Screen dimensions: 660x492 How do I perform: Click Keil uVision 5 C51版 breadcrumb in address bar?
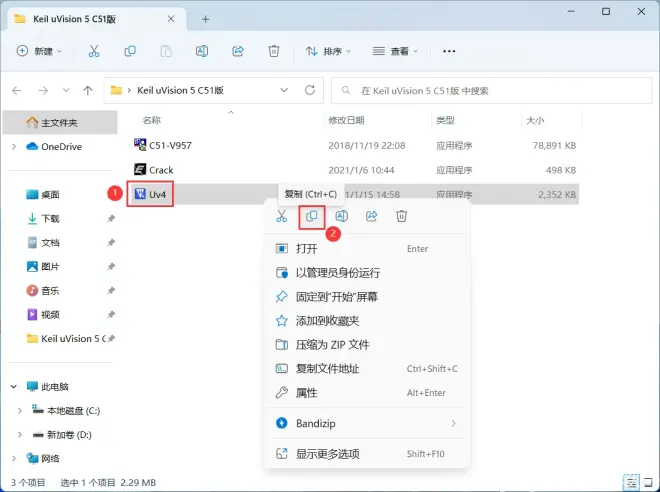(x=180, y=90)
